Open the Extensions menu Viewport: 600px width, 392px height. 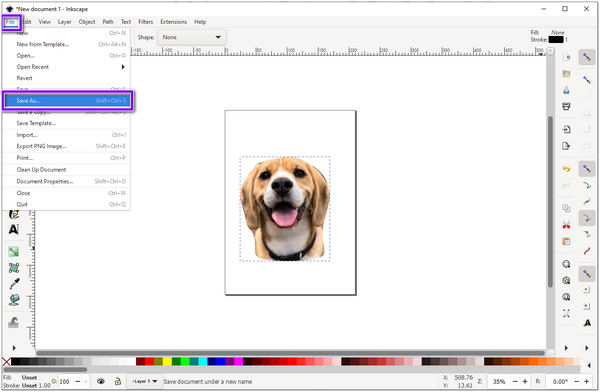pyautogui.click(x=173, y=22)
